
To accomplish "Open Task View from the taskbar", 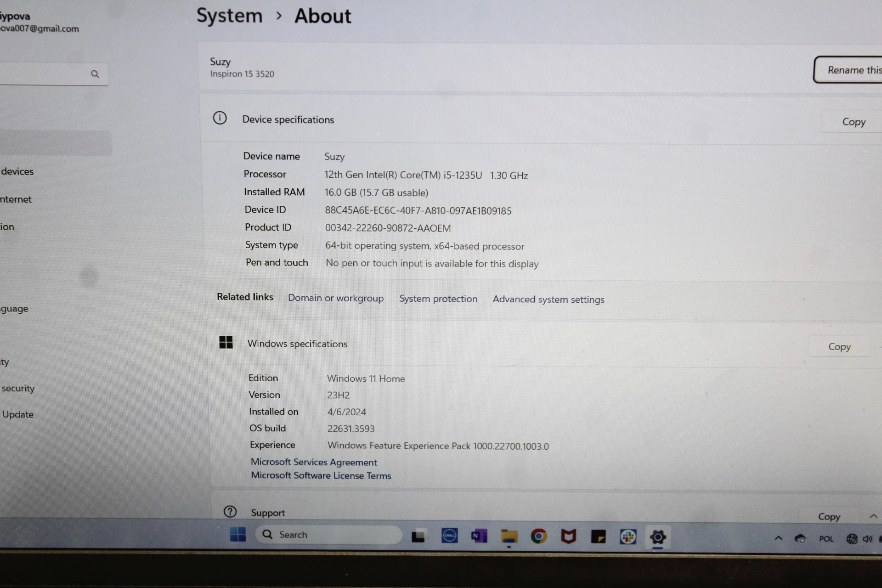I will pos(418,536).
